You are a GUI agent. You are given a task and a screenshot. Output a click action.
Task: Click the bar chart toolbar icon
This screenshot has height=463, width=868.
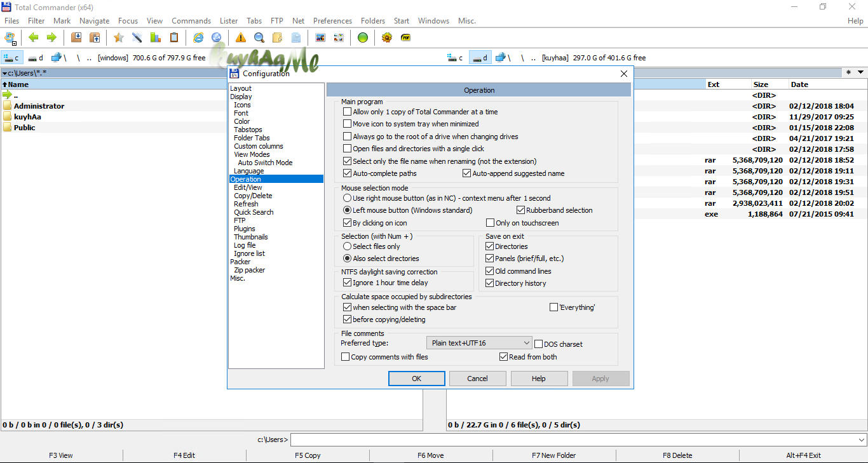point(155,37)
